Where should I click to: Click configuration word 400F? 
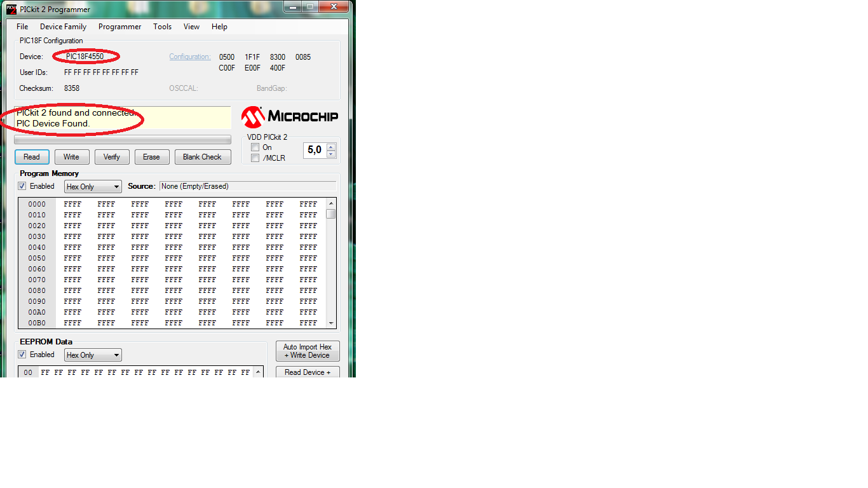point(278,68)
